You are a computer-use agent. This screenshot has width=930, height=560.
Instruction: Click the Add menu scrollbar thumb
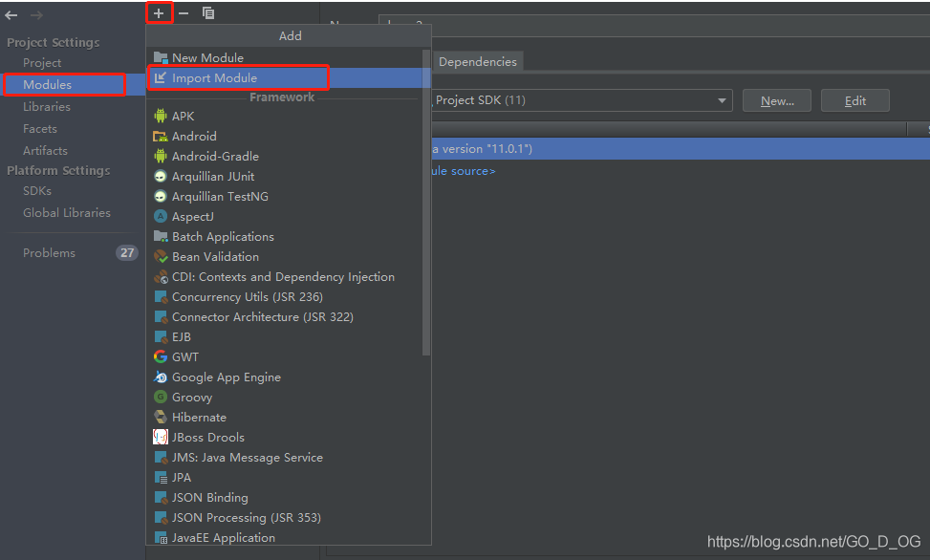[x=426, y=202]
